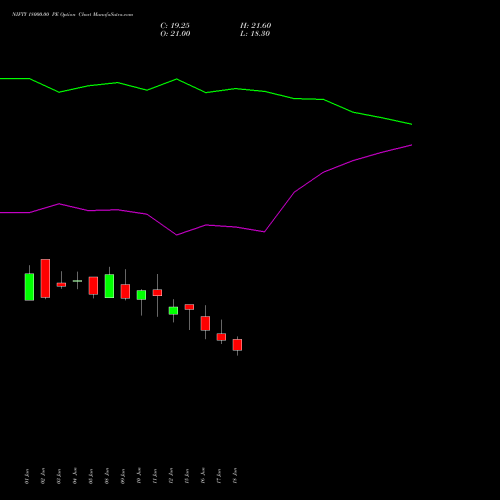Image resolution: width=500 pixels, height=500 pixels.
Task: Select the date label starting with 05
Action: 91,476
